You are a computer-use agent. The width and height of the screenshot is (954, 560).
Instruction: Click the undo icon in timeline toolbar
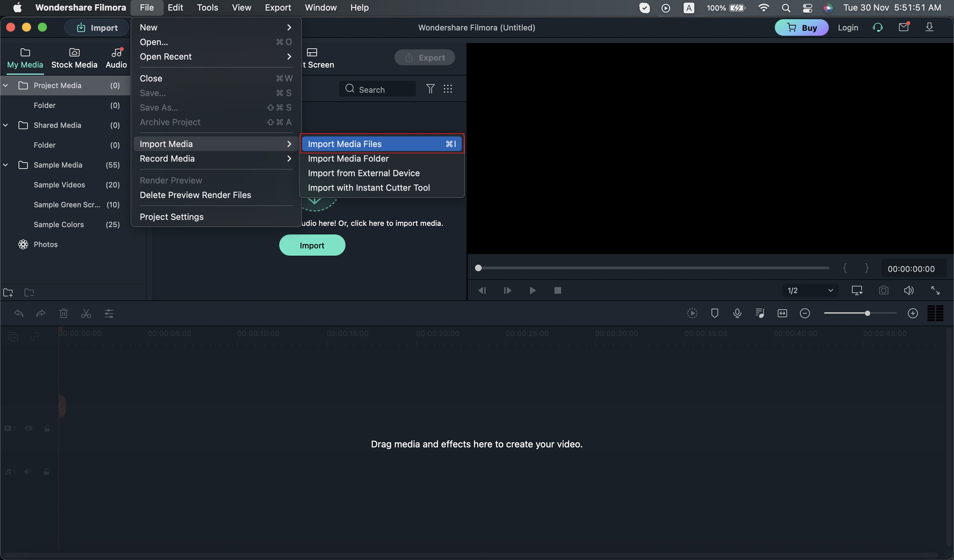pyautogui.click(x=17, y=313)
